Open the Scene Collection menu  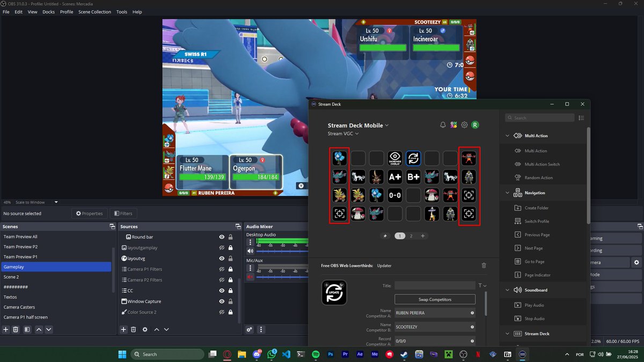pyautogui.click(x=94, y=12)
